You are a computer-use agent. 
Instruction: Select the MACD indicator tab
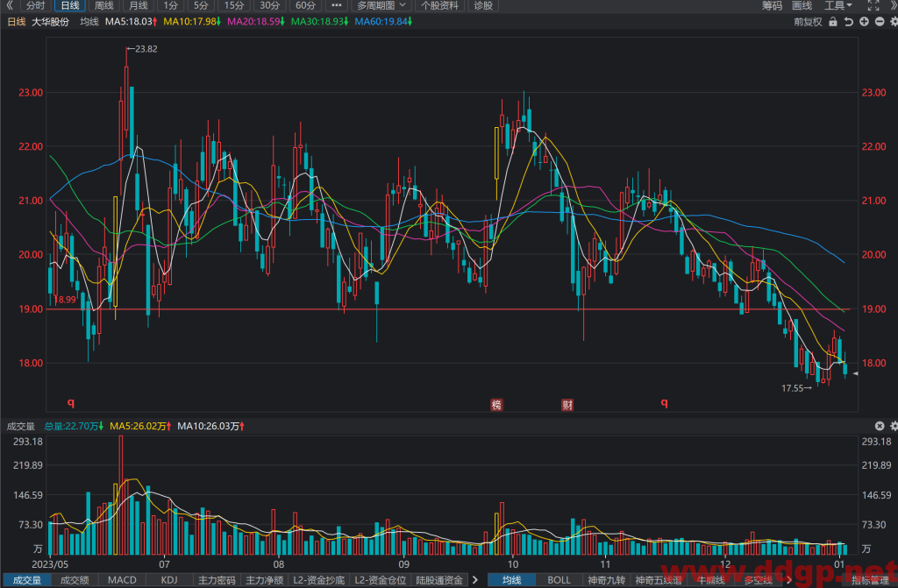(122, 580)
